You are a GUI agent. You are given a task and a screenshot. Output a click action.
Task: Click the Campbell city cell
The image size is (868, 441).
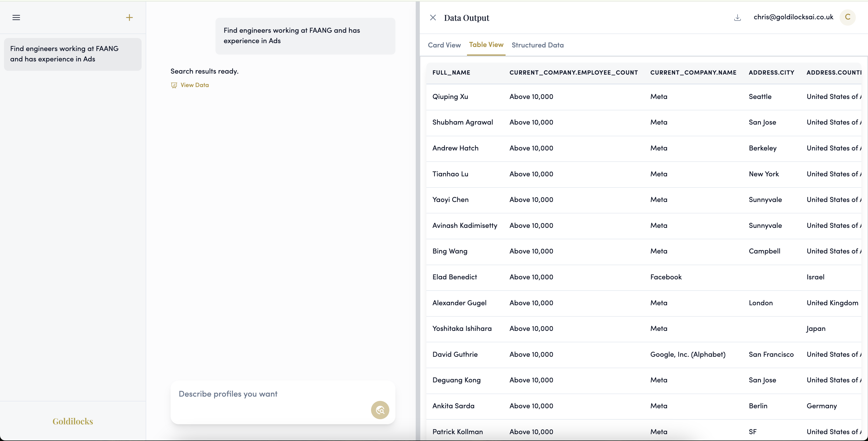(764, 251)
